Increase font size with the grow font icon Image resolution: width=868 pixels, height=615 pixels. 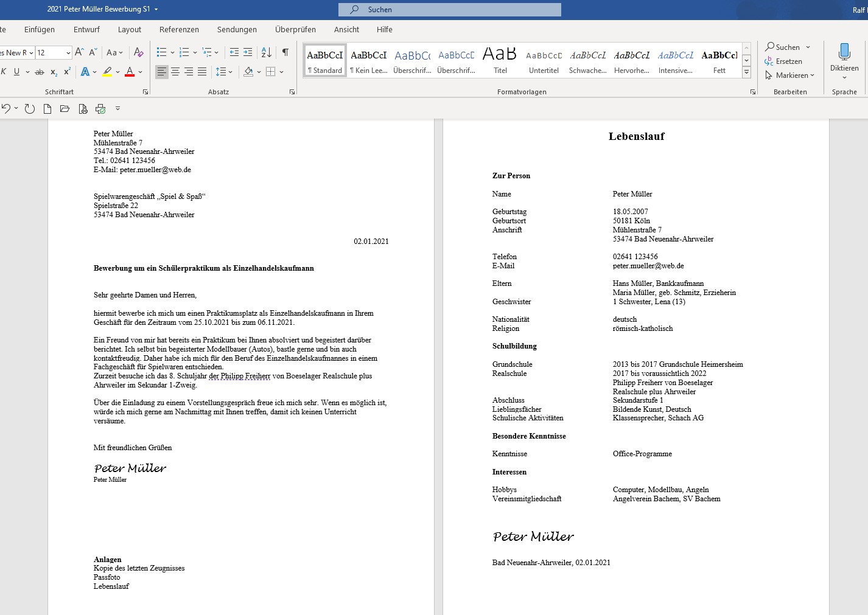79,52
